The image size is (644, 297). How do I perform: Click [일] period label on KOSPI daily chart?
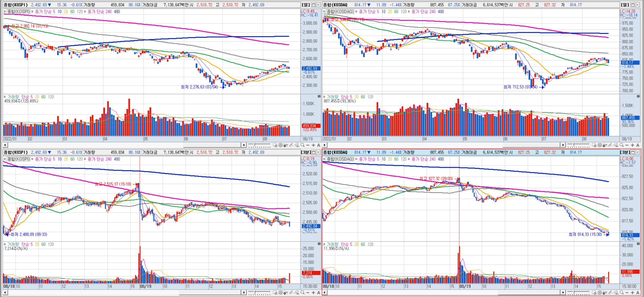(306, 5)
